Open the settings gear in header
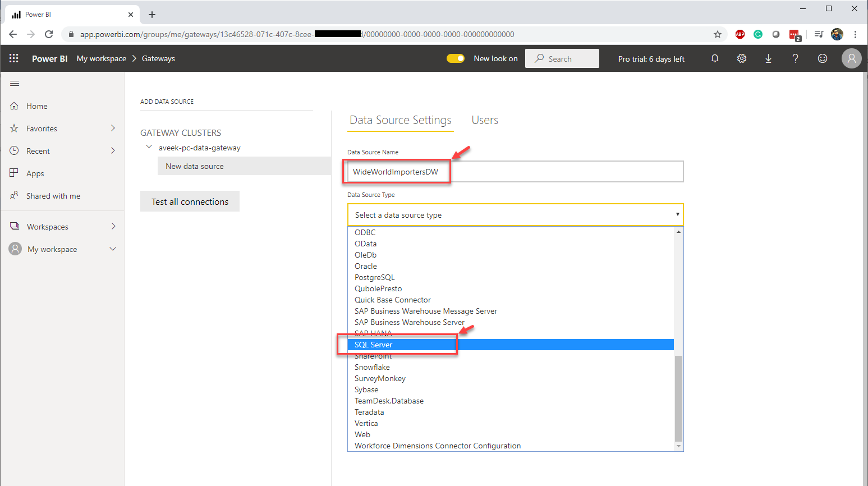868x486 pixels. 741,58
